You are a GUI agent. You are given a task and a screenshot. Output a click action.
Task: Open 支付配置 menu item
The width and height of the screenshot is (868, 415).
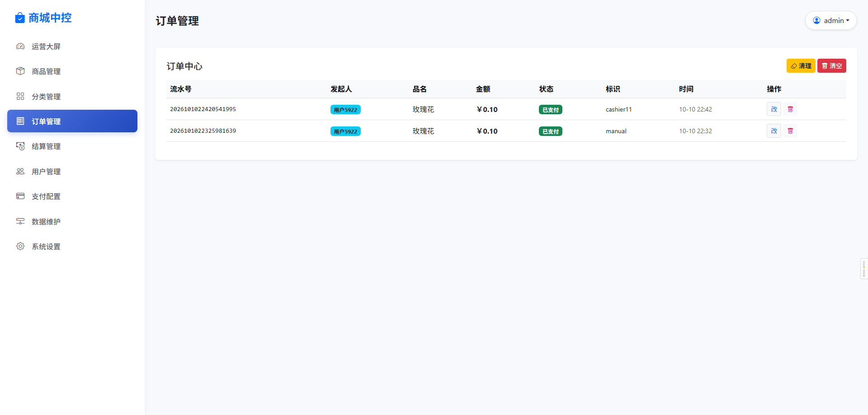pos(72,196)
